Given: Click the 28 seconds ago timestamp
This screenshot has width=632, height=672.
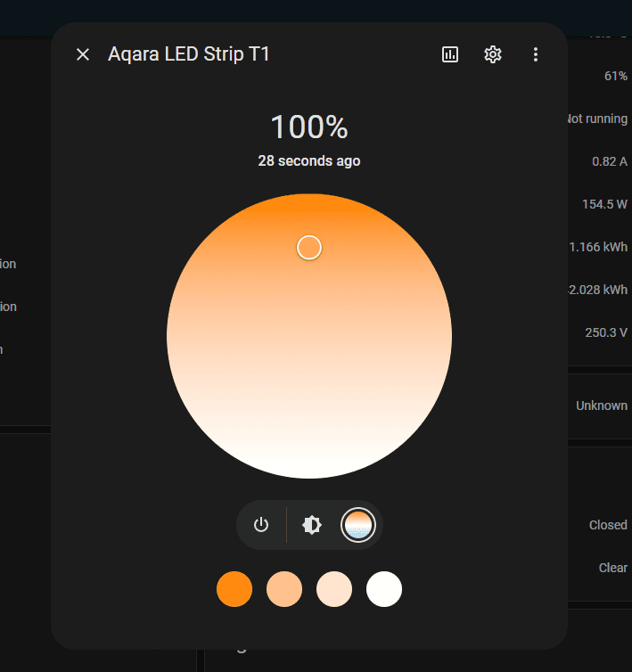Looking at the screenshot, I should click(x=309, y=161).
